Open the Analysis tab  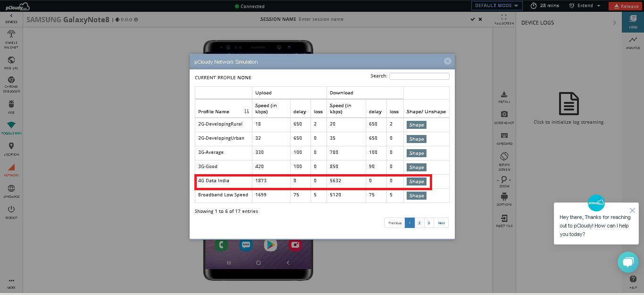(x=633, y=43)
